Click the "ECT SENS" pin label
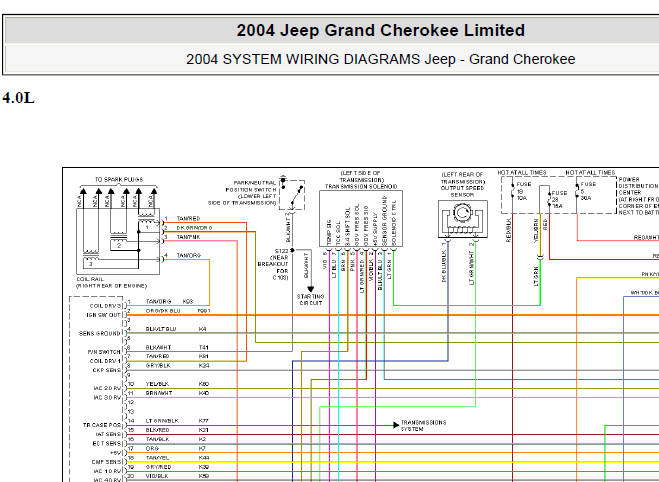This screenshot has width=659, height=482. coord(107,444)
